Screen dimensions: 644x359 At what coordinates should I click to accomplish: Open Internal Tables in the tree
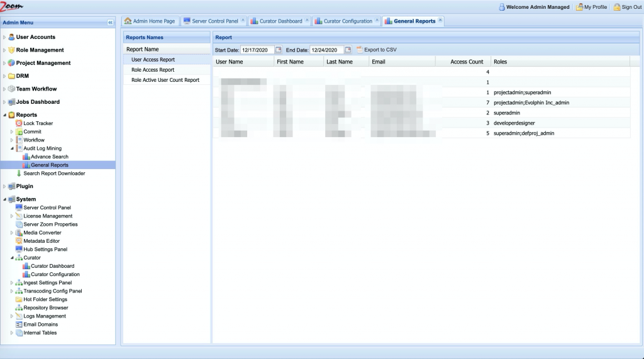click(40, 333)
